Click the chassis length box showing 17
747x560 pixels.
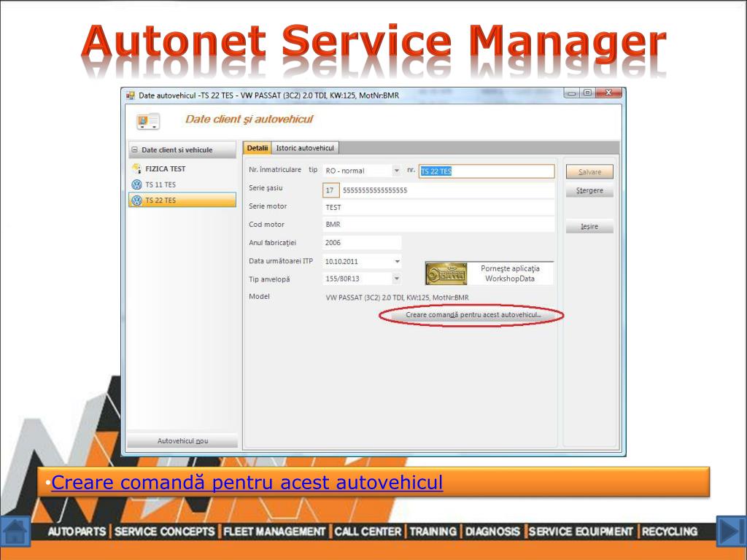click(330, 190)
